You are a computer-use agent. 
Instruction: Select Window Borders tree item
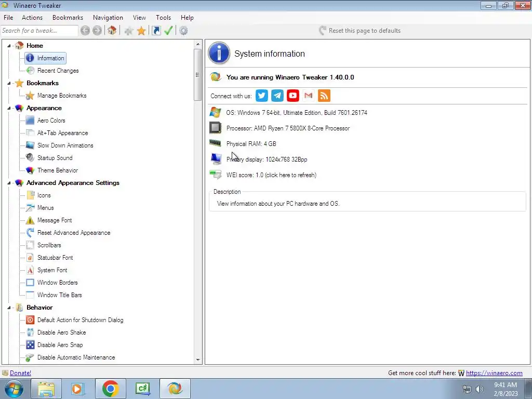coord(57,282)
